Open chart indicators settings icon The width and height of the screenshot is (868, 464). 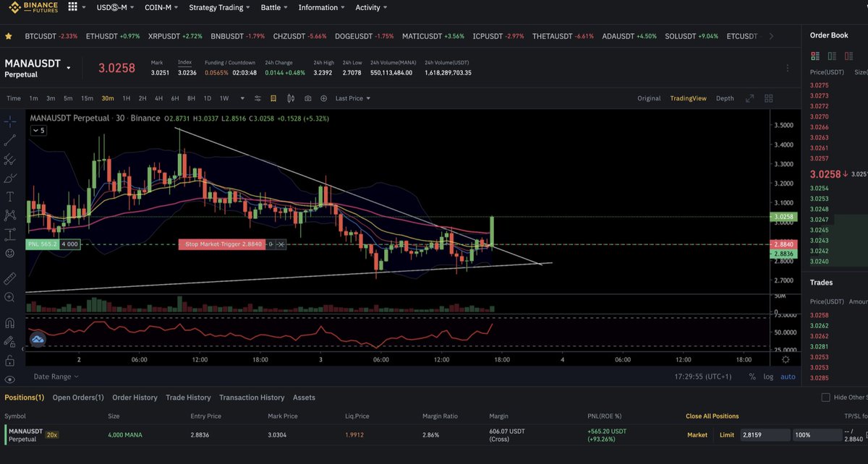[258, 98]
